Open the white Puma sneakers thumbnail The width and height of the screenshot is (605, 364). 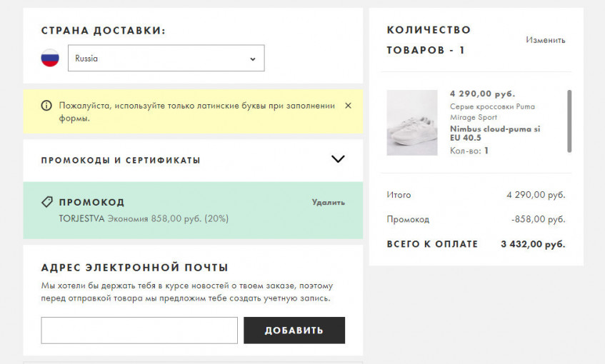point(412,123)
